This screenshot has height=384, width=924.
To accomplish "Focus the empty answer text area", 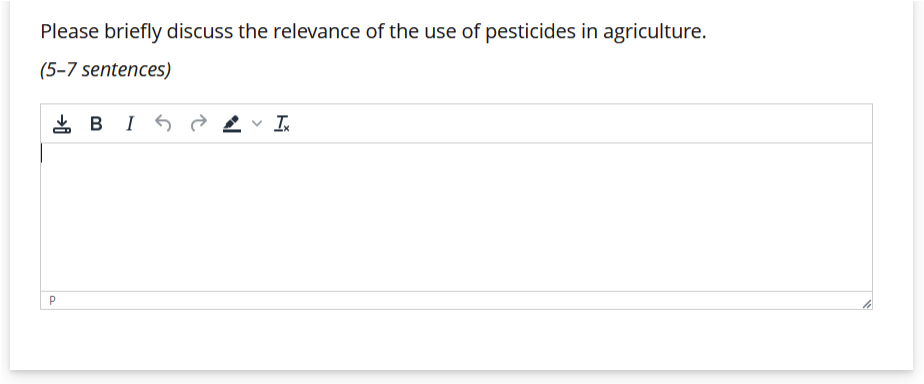I will point(456,217).
